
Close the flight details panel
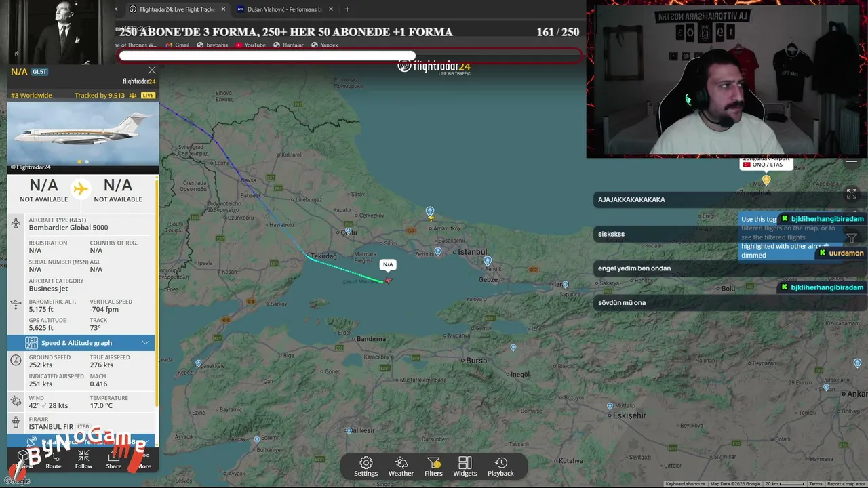click(152, 70)
